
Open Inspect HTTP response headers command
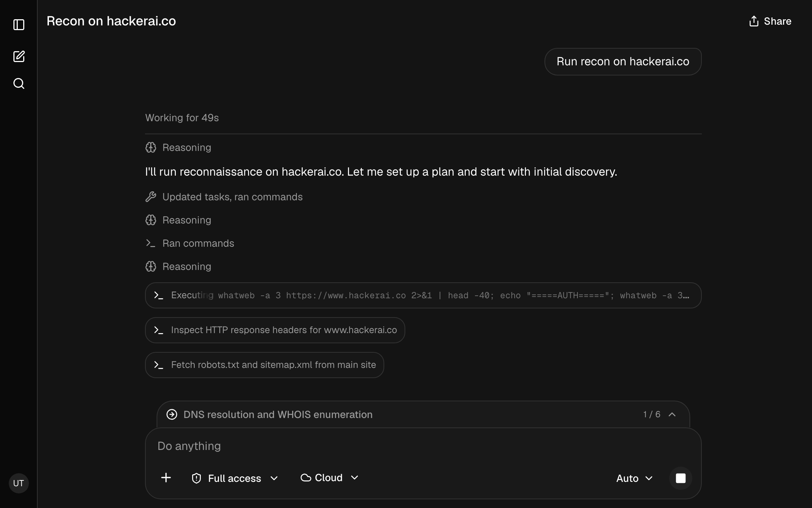pyautogui.click(x=275, y=330)
